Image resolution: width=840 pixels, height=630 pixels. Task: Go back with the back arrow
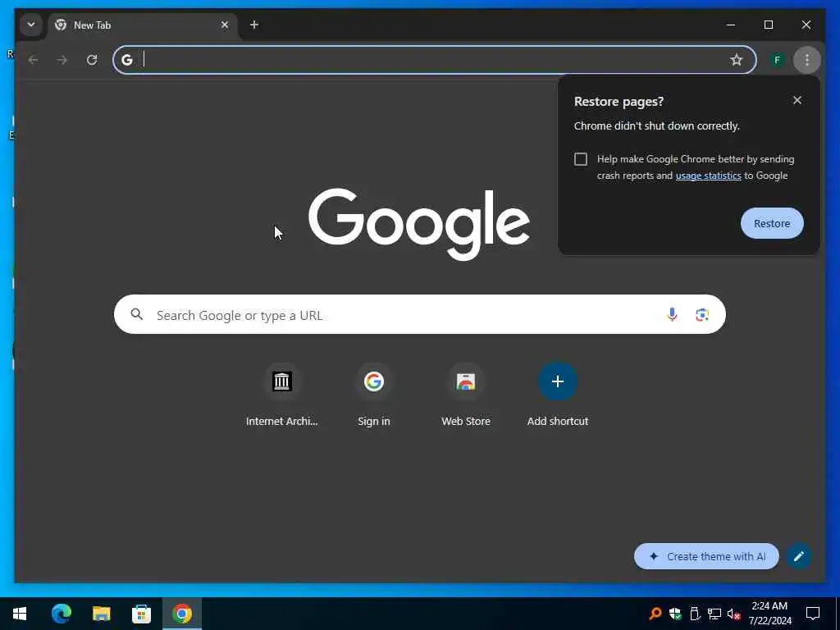[33, 59]
